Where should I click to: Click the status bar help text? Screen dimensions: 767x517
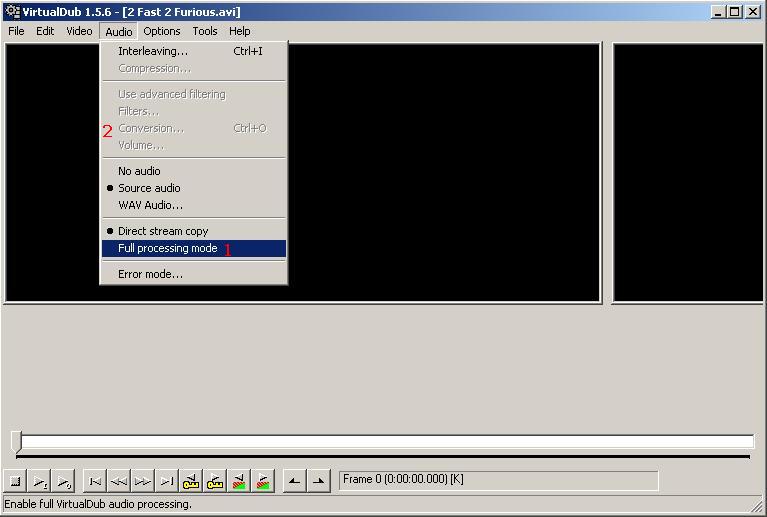[98, 504]
